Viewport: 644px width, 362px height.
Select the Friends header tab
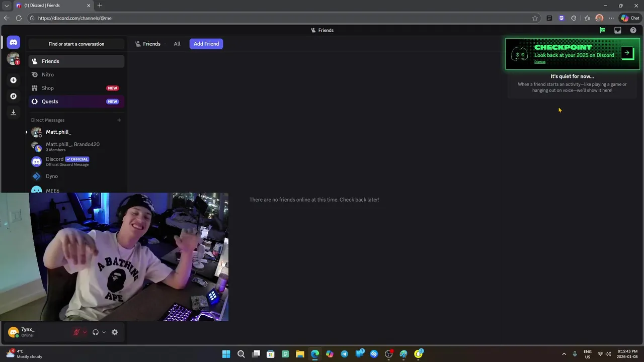[x=148, y=44]
